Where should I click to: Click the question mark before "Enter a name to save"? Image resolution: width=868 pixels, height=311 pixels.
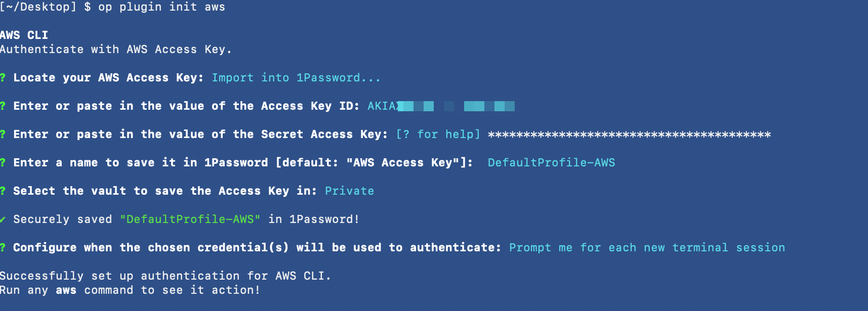[3, 163]
